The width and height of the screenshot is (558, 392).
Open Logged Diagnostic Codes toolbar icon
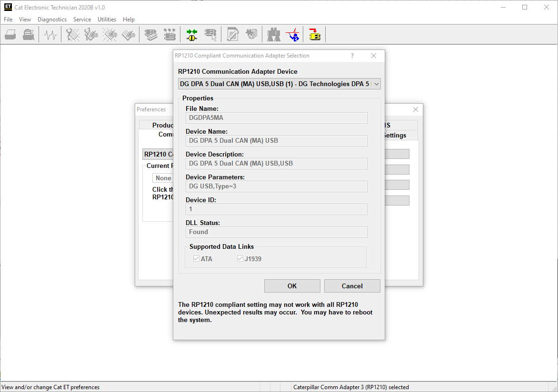(x=91, y=35)
